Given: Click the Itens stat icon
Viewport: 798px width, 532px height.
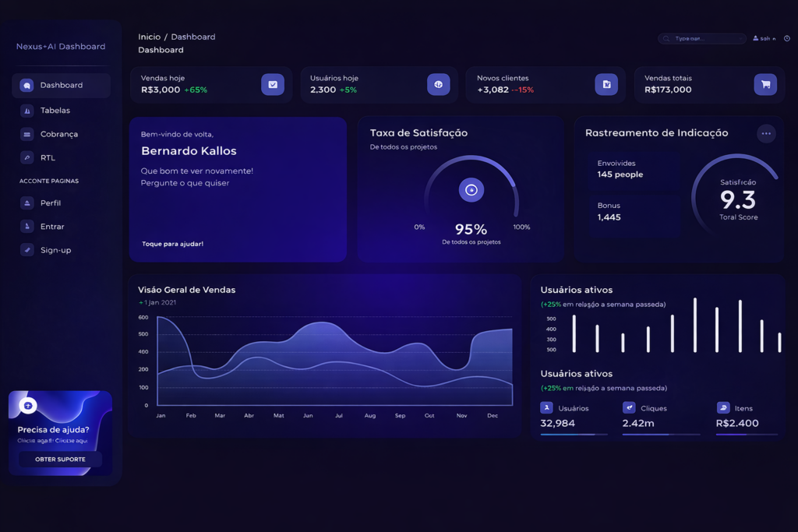Looking at the screenshot, I should [722, 407].
